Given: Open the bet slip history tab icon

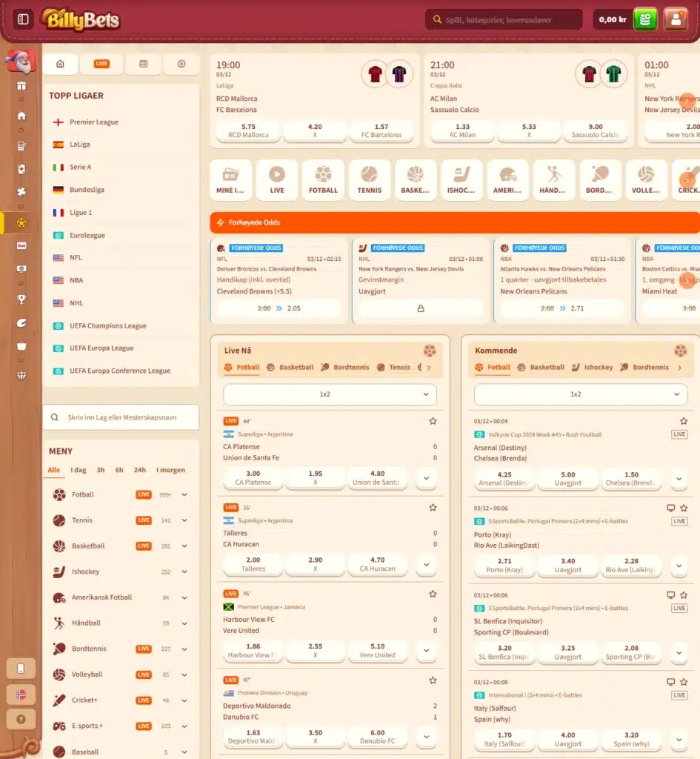Looking at the screenshot, I should coord(144,64).
